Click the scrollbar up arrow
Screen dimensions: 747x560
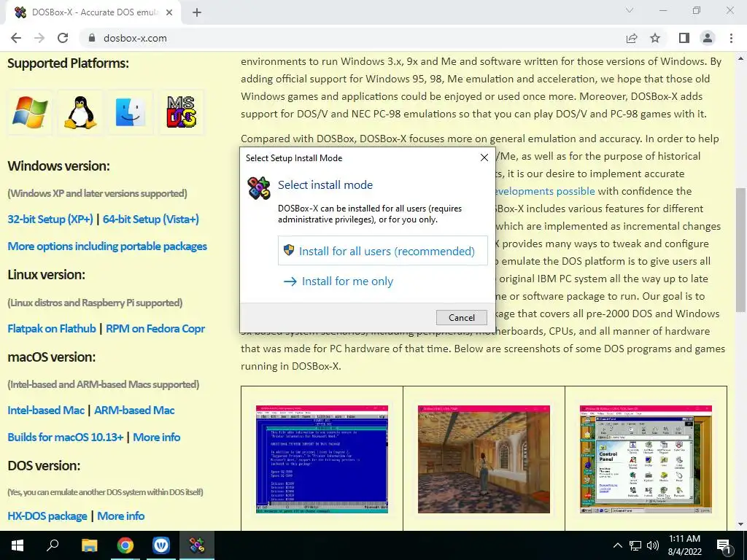(740, 58)
